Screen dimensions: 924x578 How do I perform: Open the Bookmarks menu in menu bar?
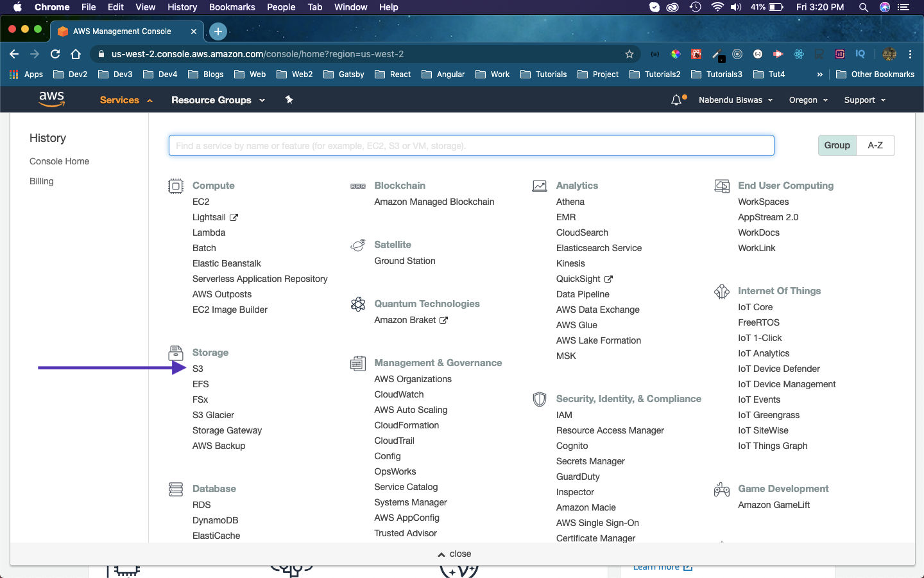[232, 7]
